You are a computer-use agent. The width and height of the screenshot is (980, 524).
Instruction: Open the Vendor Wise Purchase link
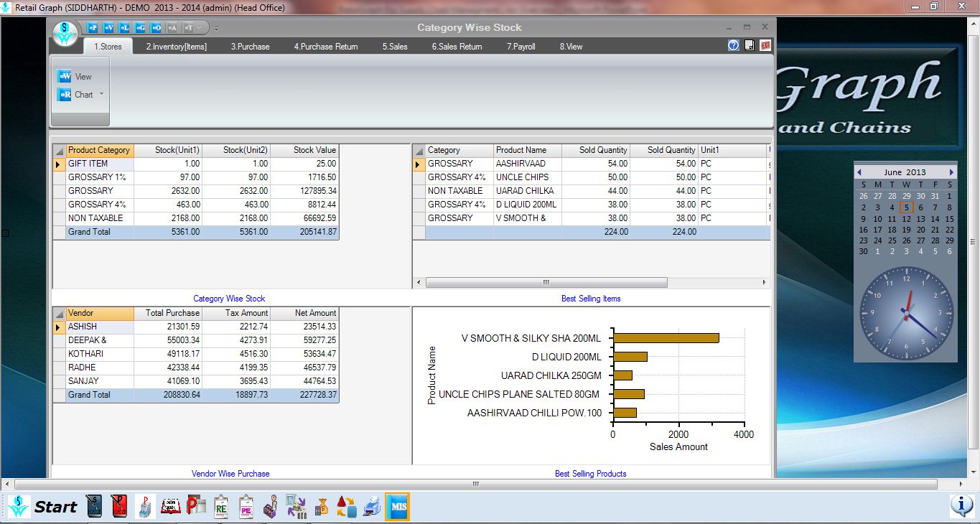230,474
